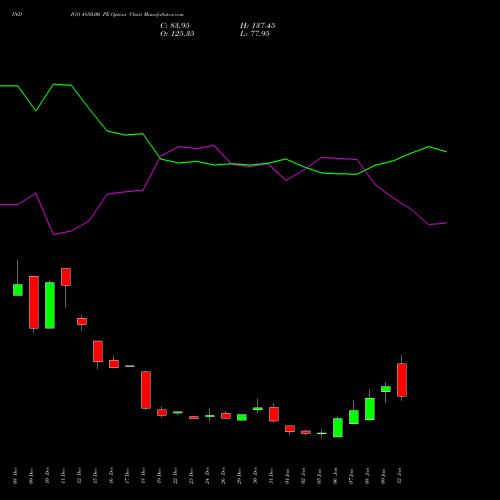Screen dimensions: 500x500
Task: Select the 31 Dec date label
Action: tap(271, 476)
